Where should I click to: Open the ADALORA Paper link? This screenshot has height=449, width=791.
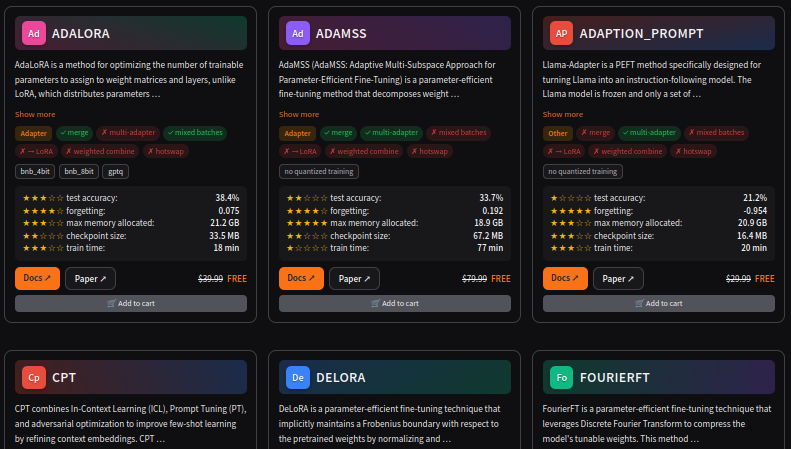[90, 278]
